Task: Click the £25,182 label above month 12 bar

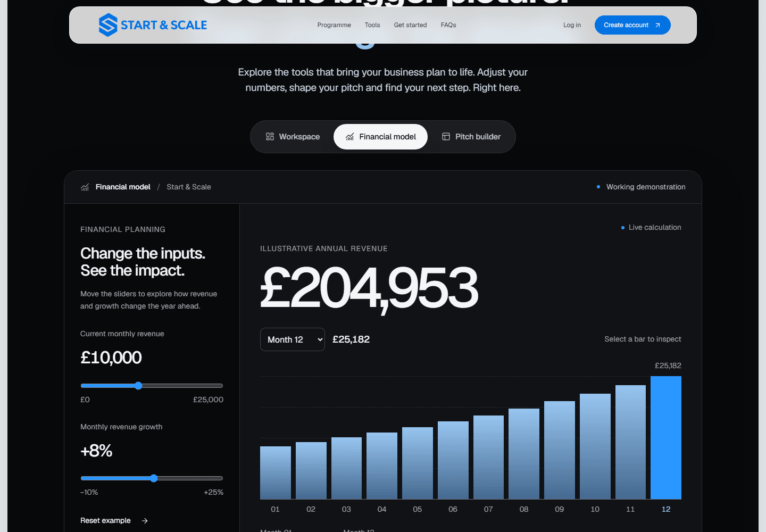Action: coord(668,365)
